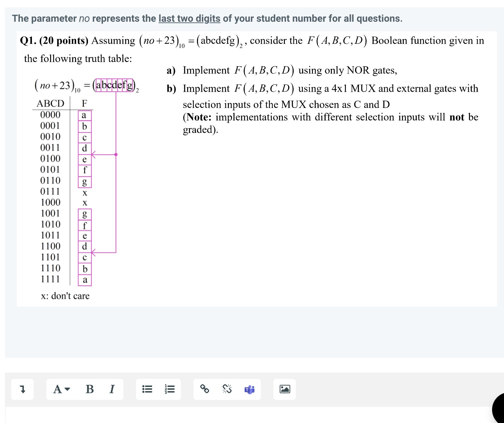Remove a link with the unlink icon
This screenshot has height=423, width=504.
coord(227,389)
